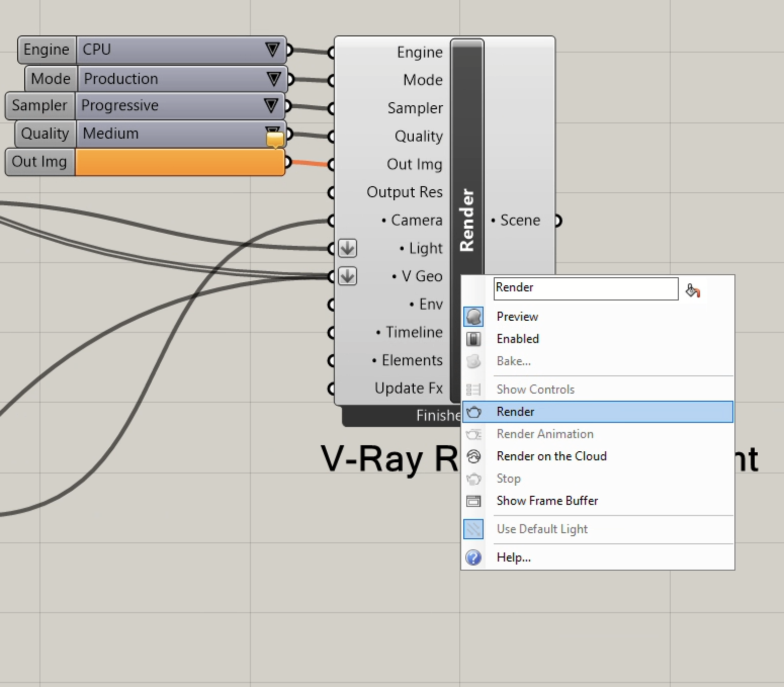Click the Out Img input label on Render component

(415, 164)
